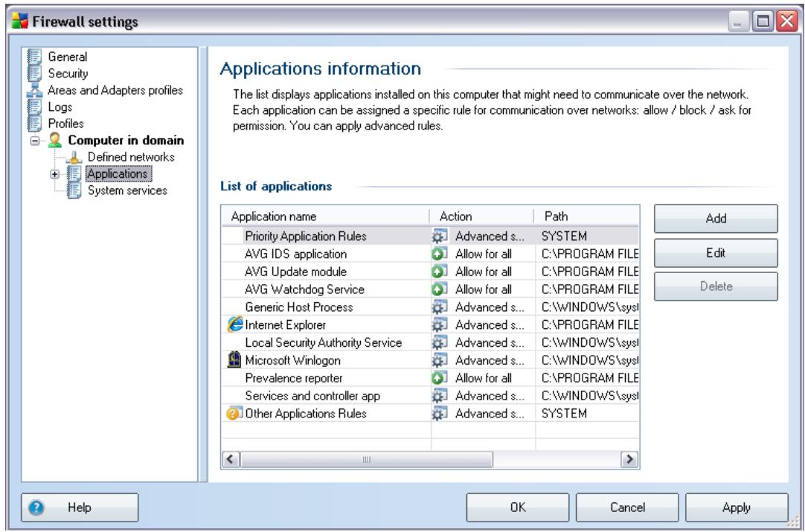
Task: Select the Other Applications Rules name text
Action: (306, 414)
